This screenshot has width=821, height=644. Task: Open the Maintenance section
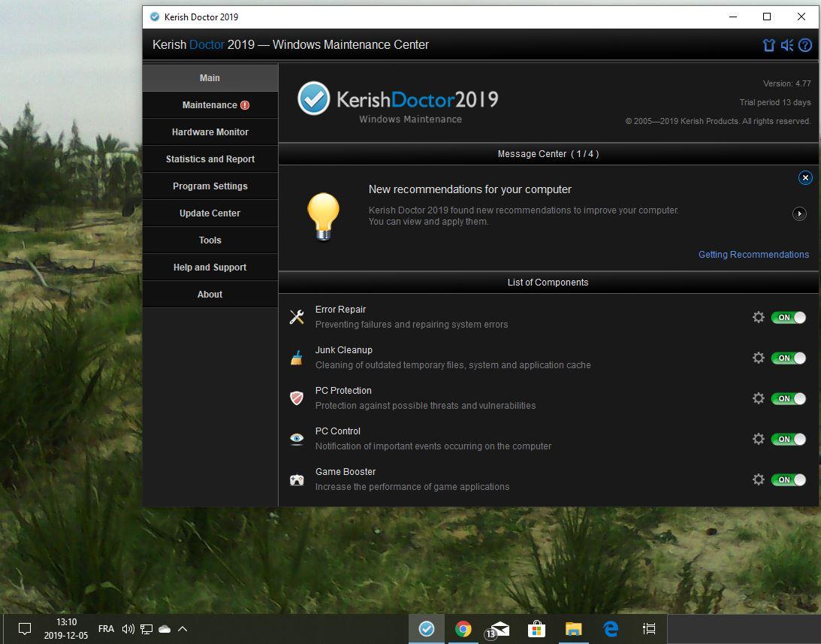(210, 104)
